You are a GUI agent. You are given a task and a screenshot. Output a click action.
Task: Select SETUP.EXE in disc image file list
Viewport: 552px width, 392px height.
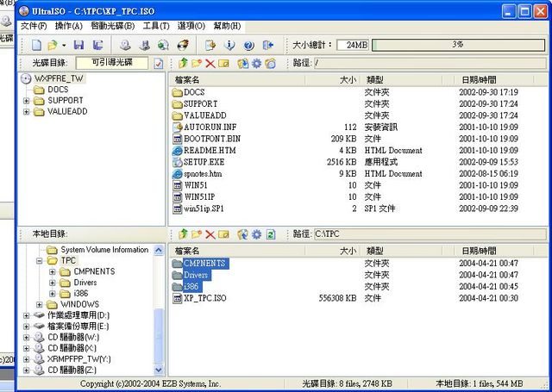204,162
